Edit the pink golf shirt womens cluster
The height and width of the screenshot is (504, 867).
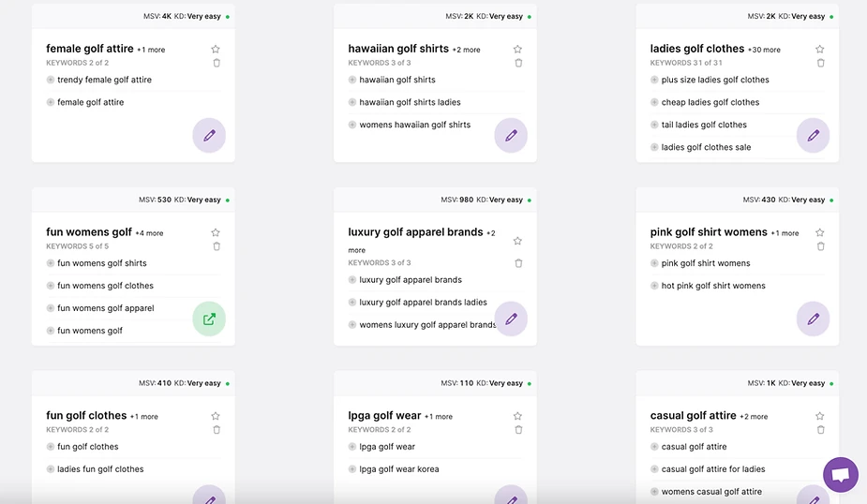click(813, 319)
